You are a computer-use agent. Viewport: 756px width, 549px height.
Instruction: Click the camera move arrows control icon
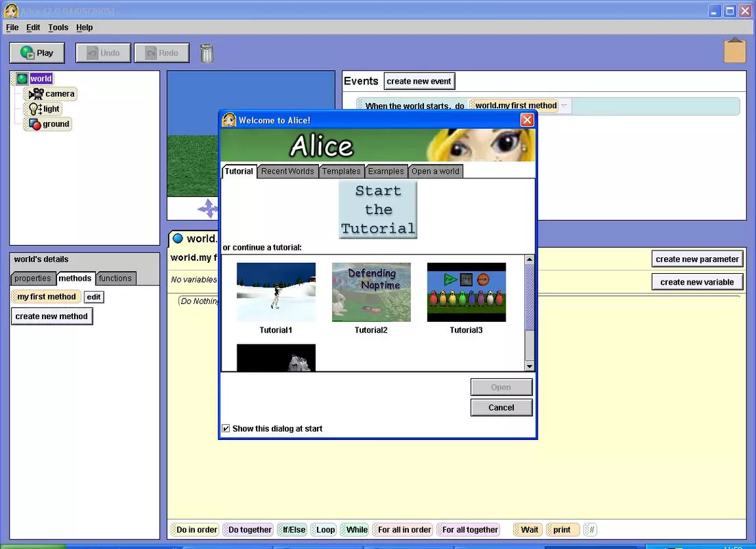(208, 209)
